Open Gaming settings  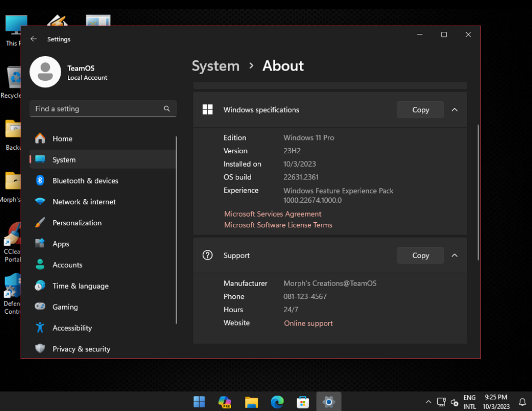tap(103, 307)
